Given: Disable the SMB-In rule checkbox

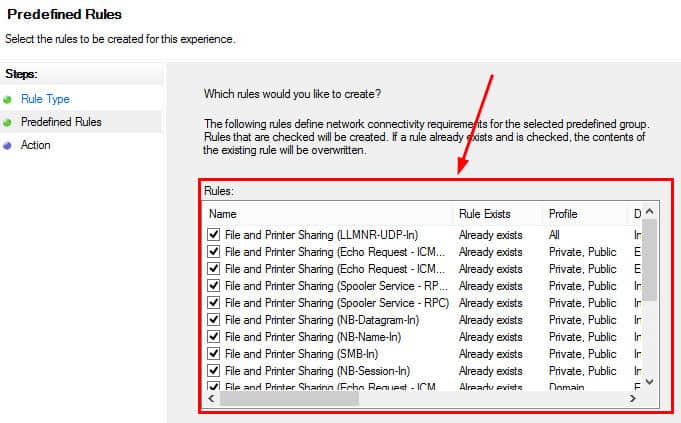Looking at the screenshot, I should (214, 354).
